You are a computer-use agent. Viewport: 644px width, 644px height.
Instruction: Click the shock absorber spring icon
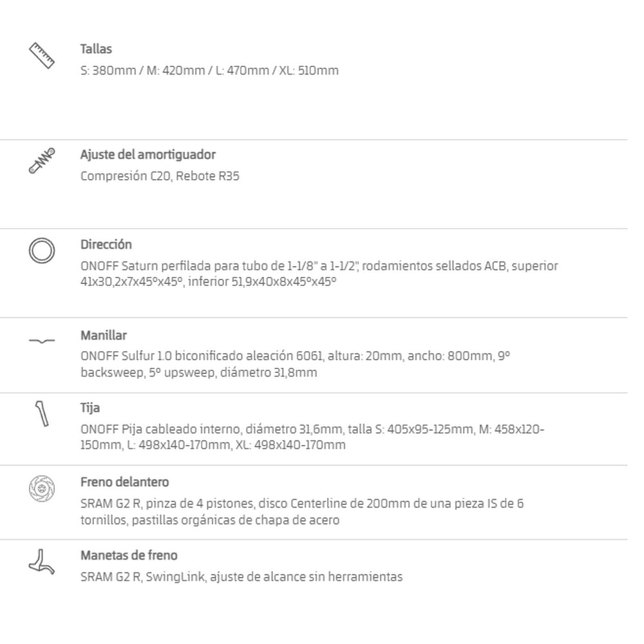tap(41, 160)
